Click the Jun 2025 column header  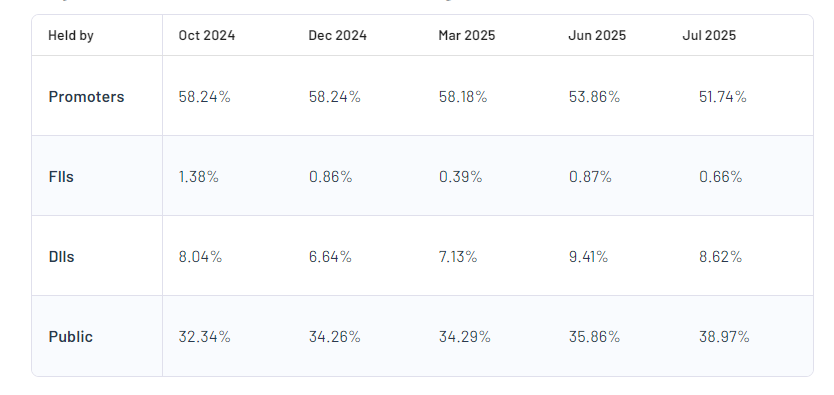click(x=597, y=36)
